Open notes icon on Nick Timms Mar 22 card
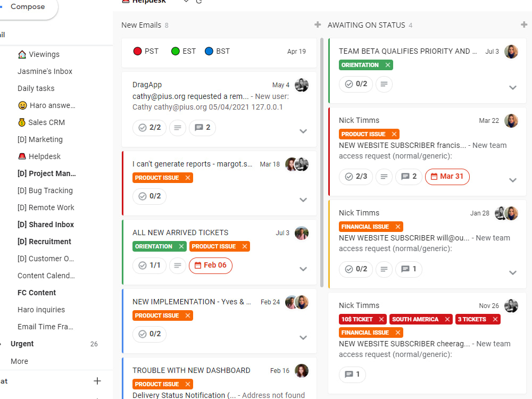The image size is (532, 399). pos(384,177)
